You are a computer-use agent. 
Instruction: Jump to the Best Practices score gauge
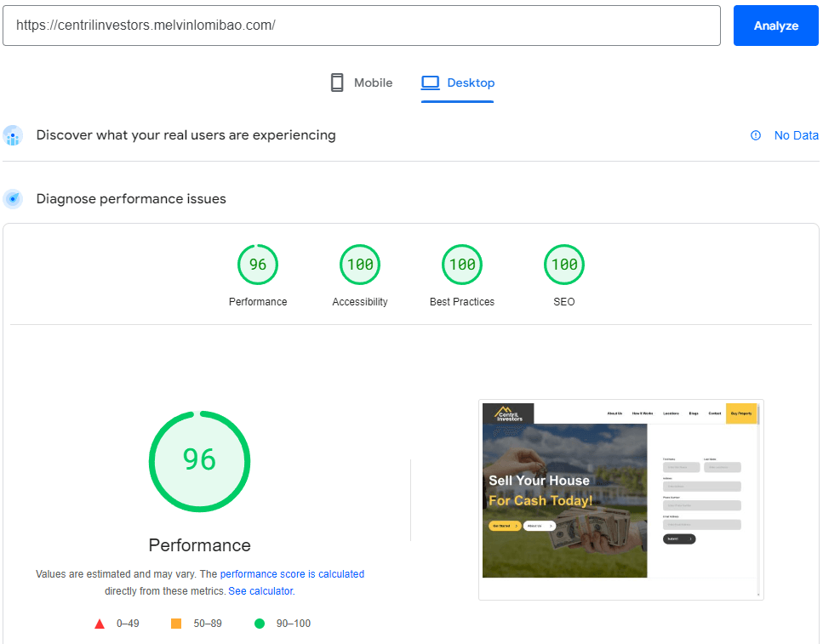pyautogui.click(x=462, y=265)
